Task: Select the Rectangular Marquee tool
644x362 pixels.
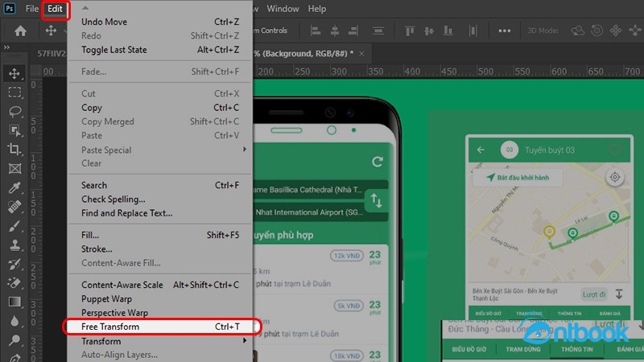Action: (x=14, y=93)
